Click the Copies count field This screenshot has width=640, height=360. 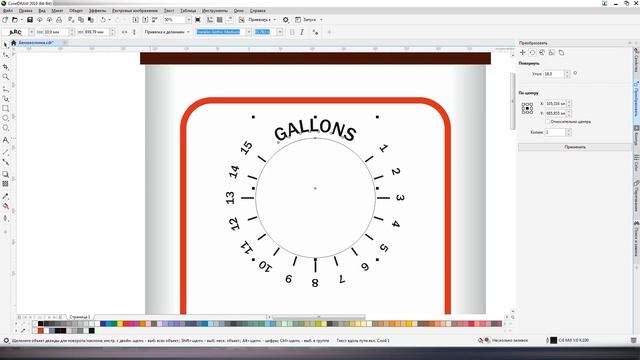pos(555,132)
